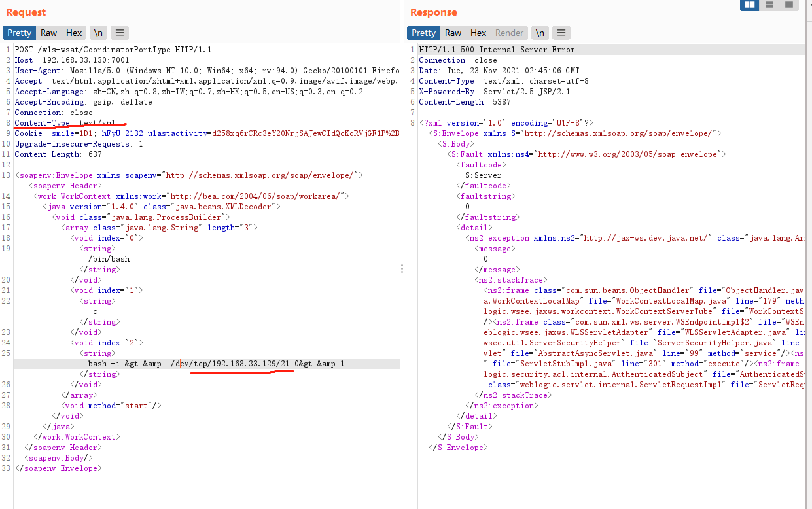The height and width of the screenshot is (509, 812).
Task: Switch to the Request Pretty view tab
Action: (x=19, y=33)
